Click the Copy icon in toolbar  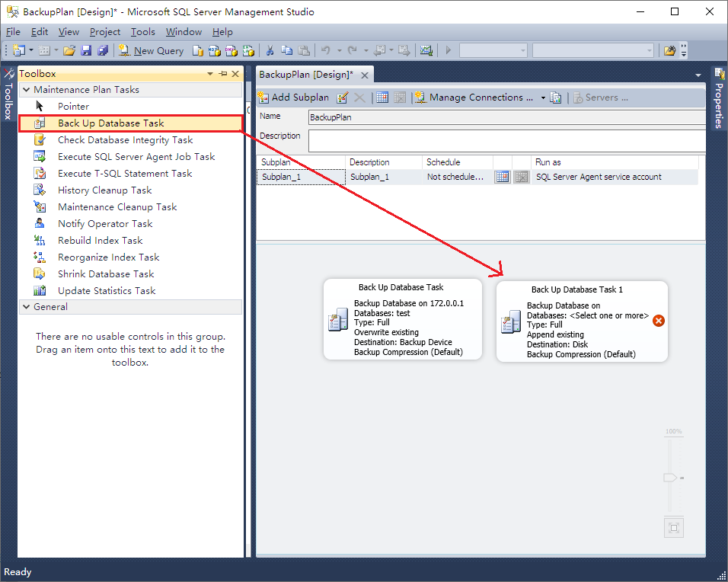(287, 50)
